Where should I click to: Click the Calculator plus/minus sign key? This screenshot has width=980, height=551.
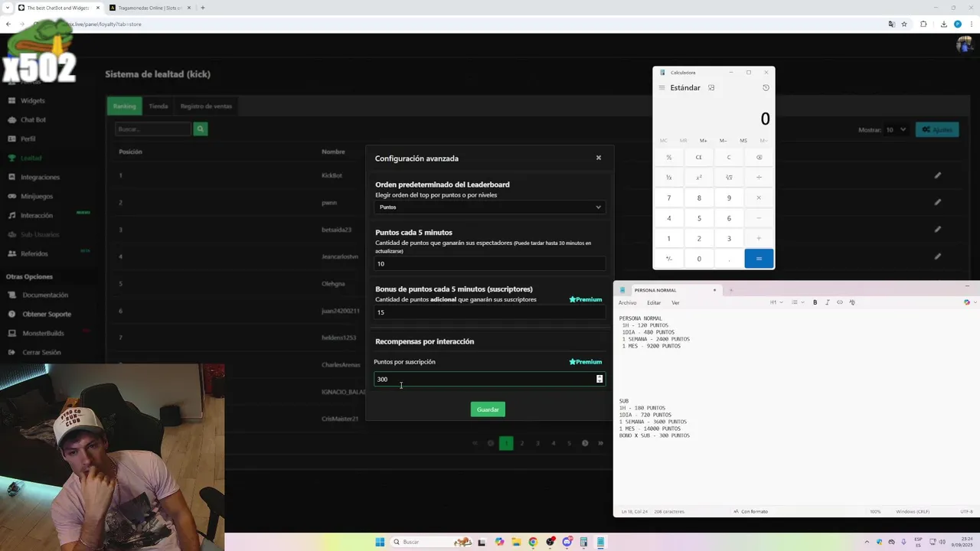pos(668,259)
